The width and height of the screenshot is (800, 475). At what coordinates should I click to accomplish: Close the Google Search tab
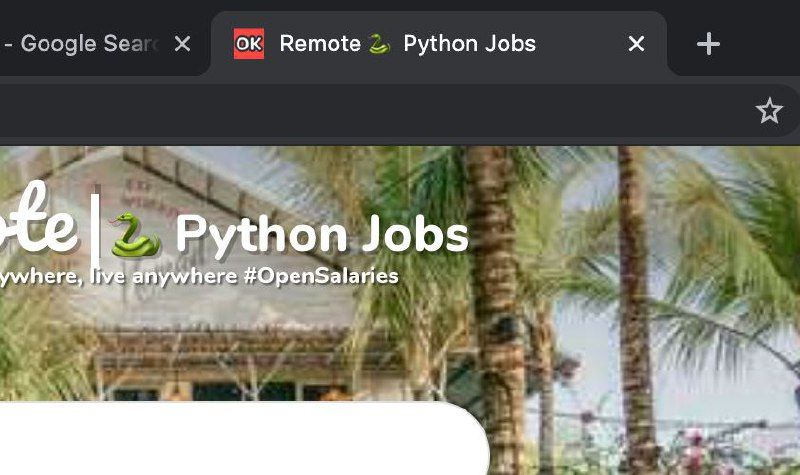point(182,44)
